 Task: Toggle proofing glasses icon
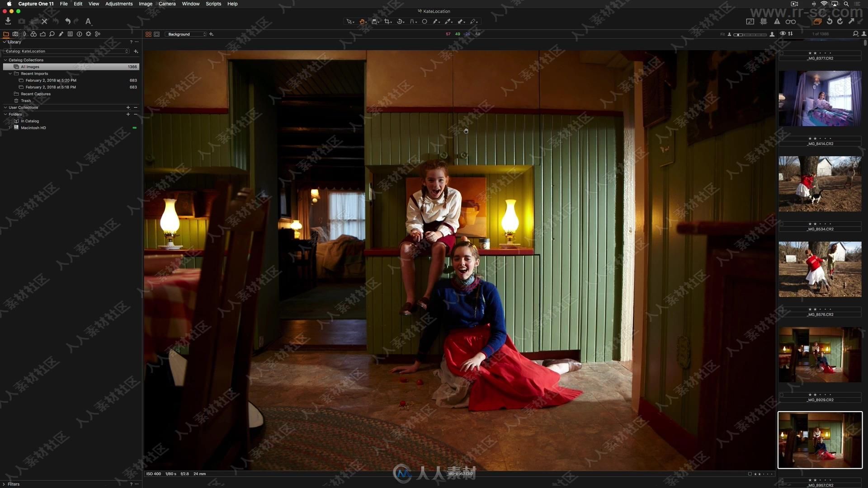tap(790, 21)
